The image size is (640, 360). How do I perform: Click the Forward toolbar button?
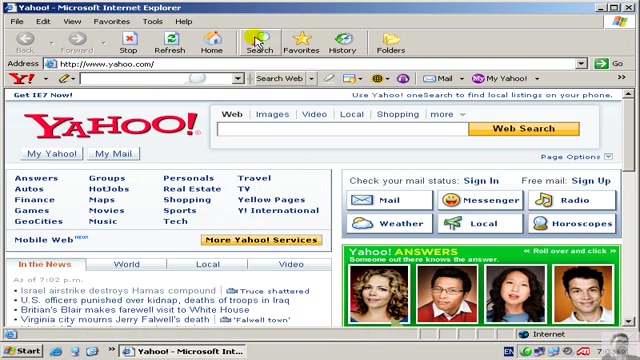click(77, 43)
